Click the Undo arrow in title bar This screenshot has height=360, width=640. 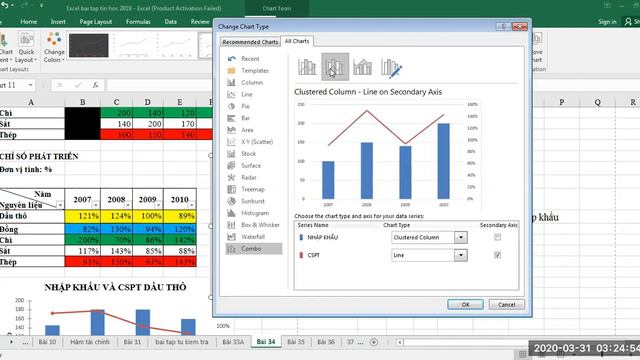coord(5,5)
